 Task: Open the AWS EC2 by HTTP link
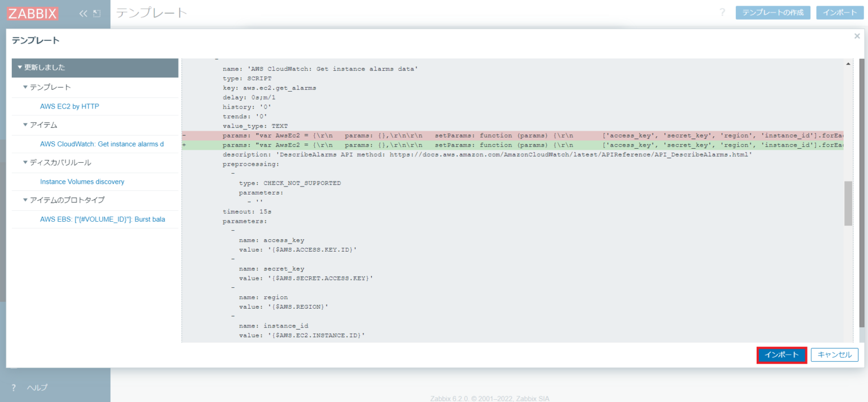point(68,106)
